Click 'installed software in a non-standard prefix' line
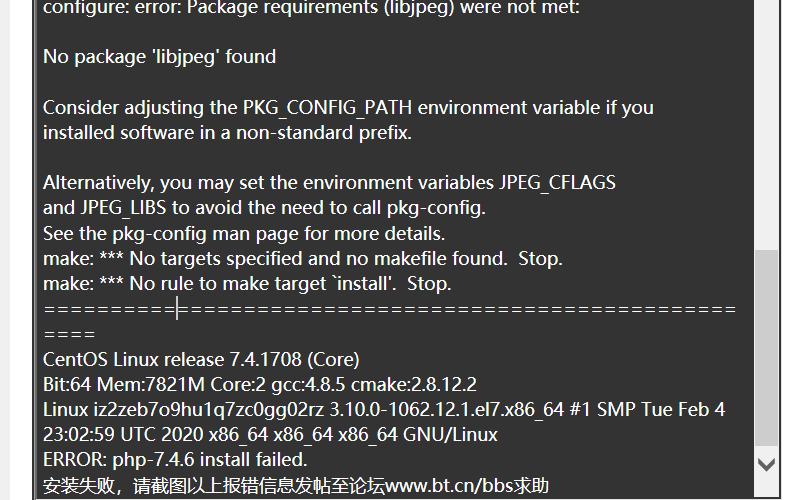 click(x=227, y=133)
